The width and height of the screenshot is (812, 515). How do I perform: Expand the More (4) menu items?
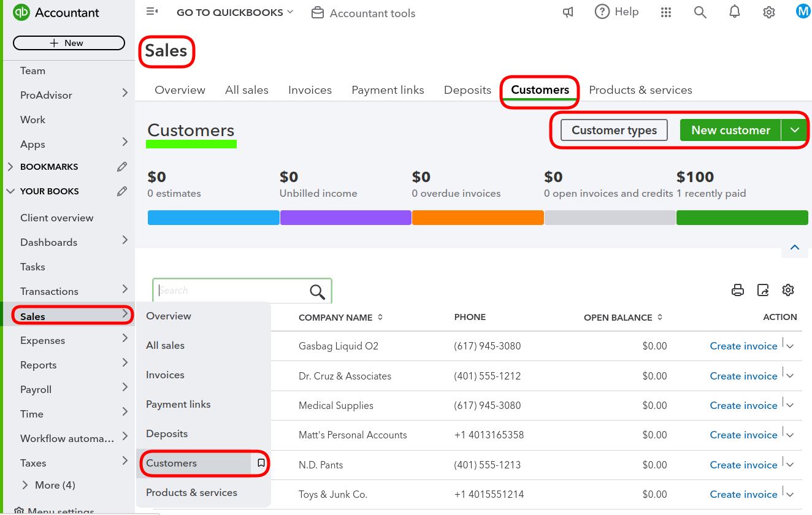(48, 485)
